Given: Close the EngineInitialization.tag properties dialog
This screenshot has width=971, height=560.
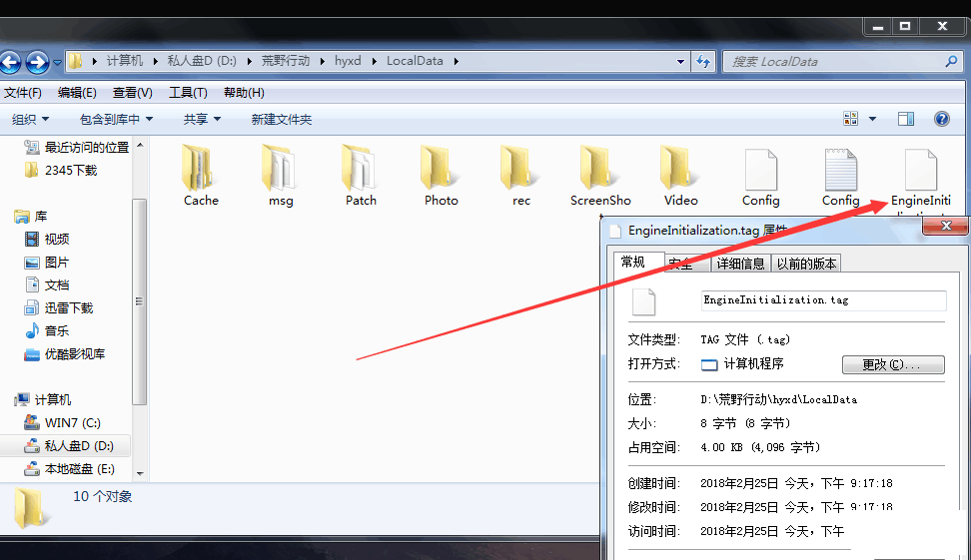Looking at the screenshot, I should [946, 226].
